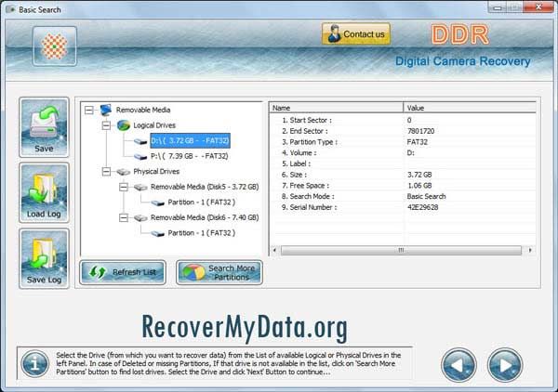Select the '9. Serial Number :' row
Screen dimensions: 558x392
(x=403, y=207)
